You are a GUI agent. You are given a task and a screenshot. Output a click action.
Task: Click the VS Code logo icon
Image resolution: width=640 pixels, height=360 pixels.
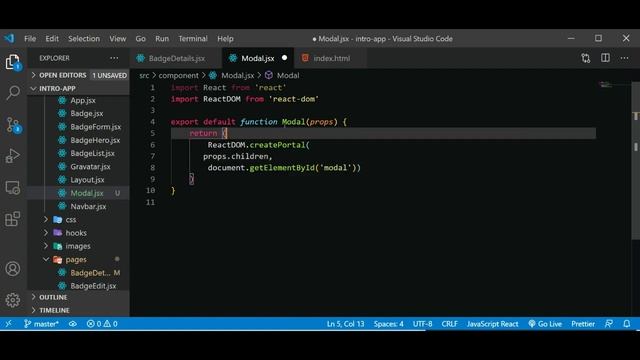[x=9, y=38]
